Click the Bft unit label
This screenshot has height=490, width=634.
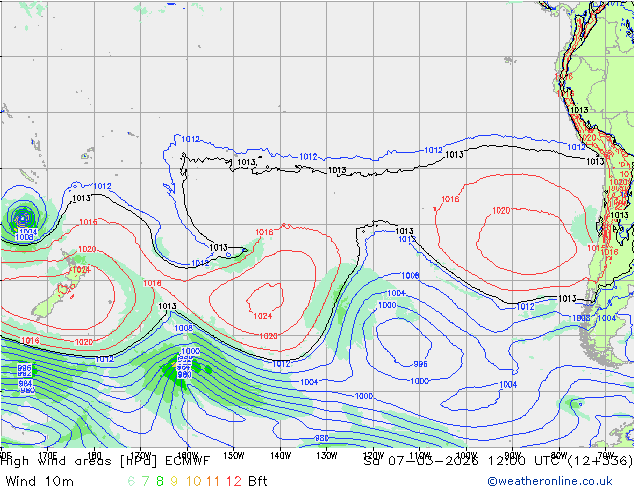click(257, 481)
